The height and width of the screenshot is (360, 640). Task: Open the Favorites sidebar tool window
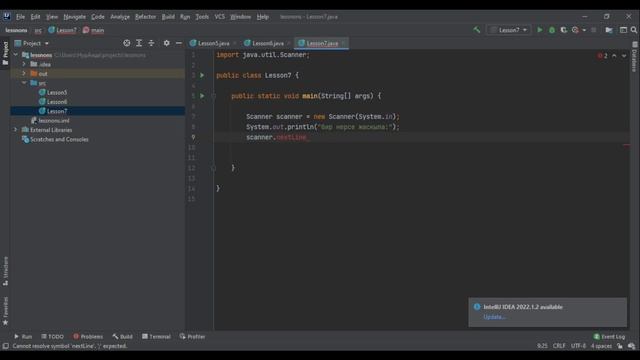[x=5, y=311]
